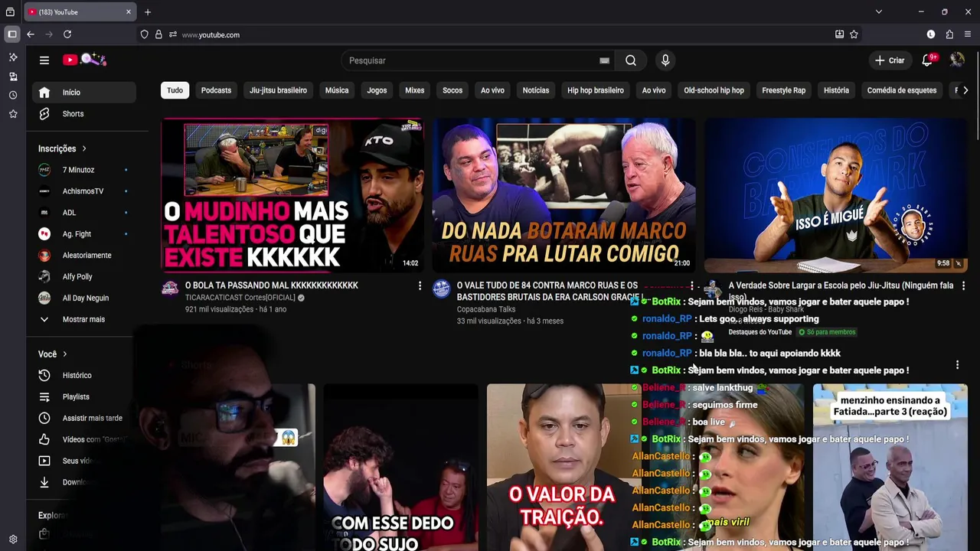Screen dimensions: 980x551
Task: Open the tab list dropdown
Action: [x=879, y=11]
